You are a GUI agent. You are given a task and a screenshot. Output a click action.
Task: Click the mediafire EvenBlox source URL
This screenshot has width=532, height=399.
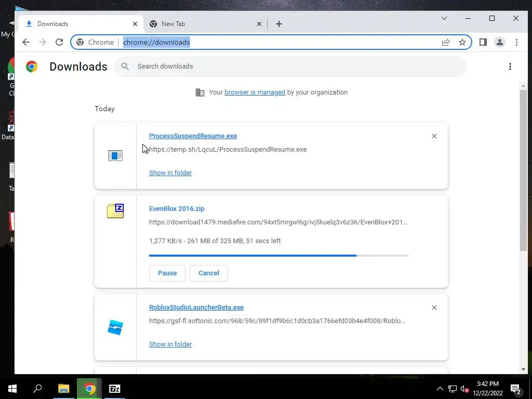278,222
